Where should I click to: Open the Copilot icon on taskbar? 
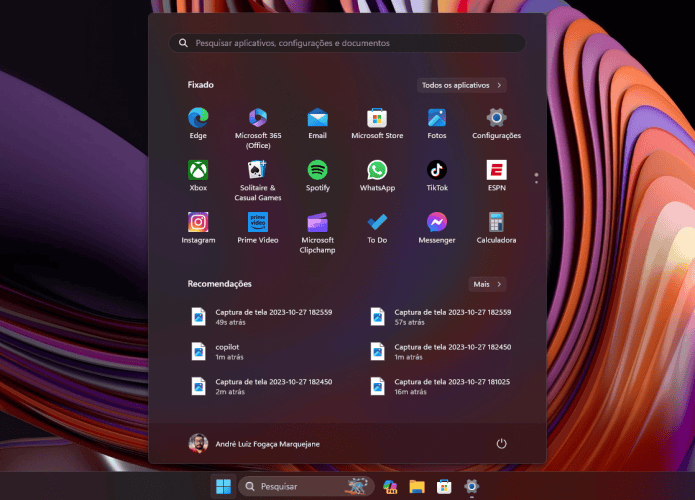click(x=390, y=486)
